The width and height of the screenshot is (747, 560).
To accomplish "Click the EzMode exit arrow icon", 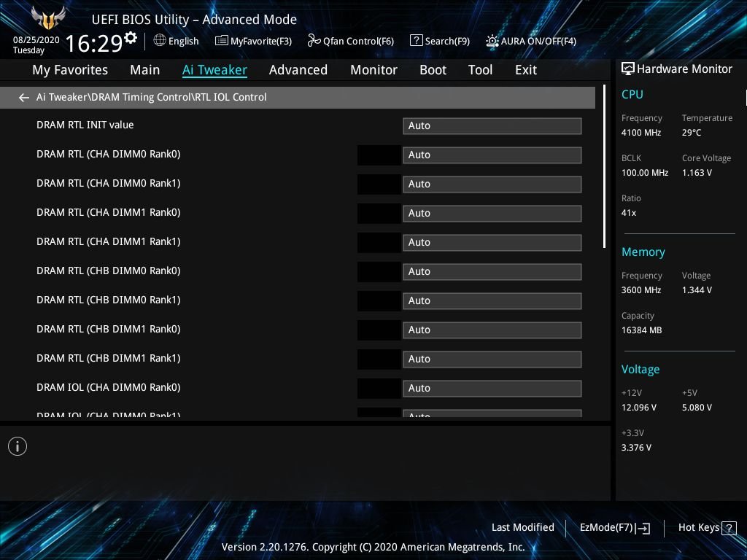I will [643, 528].
